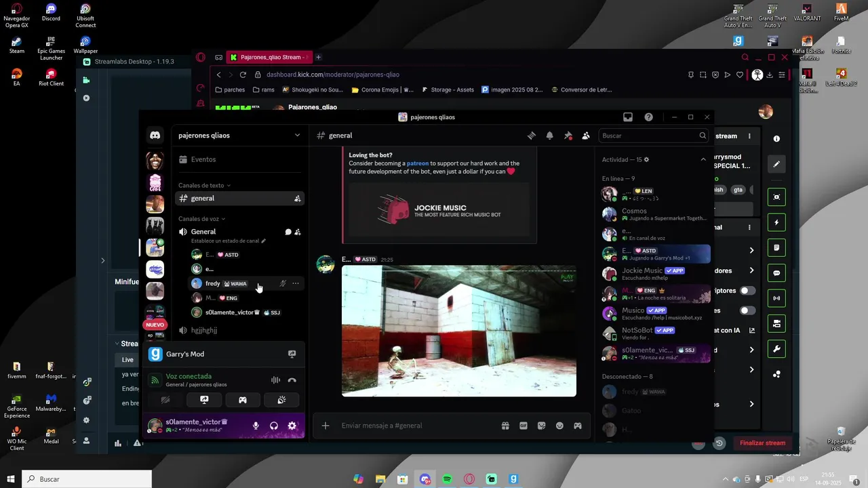The image size is (868, 488).
Task: Open threads icon in #general header
Action: tap(532, 136)
